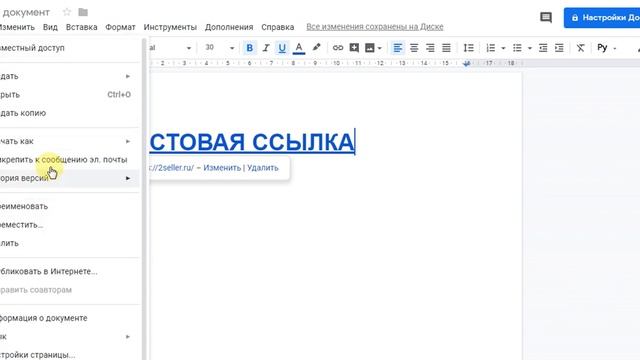Select attach to email message entry
The width and height of the screenshot is (640, 360).
click(70, 160)
